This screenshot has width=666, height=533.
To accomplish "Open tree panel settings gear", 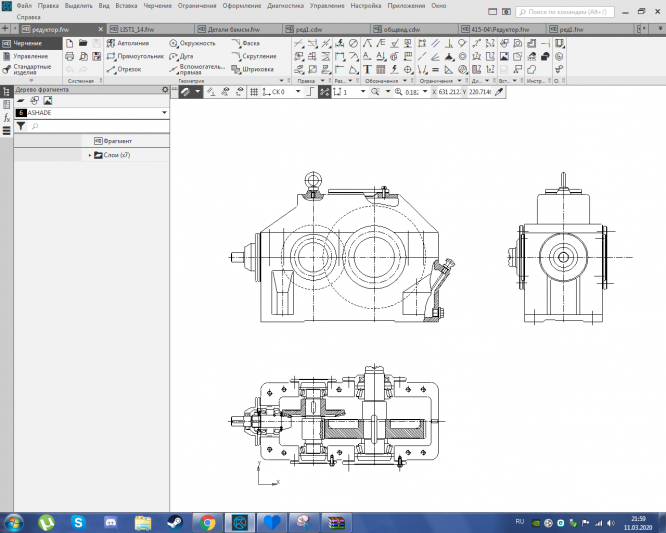I will pyautogui.click(x=165, y=90).
